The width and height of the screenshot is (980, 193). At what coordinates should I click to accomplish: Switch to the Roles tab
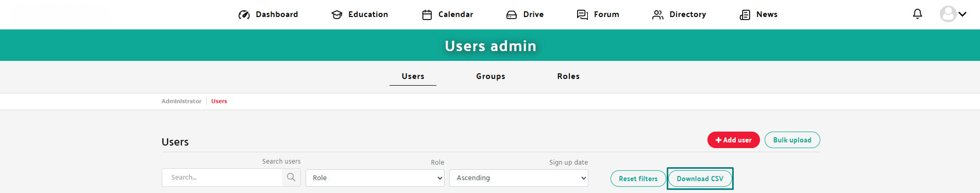coord(568,76)
